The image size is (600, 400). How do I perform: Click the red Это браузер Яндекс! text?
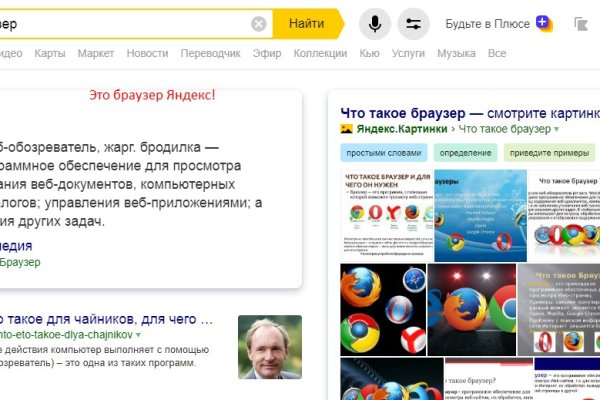152,95
